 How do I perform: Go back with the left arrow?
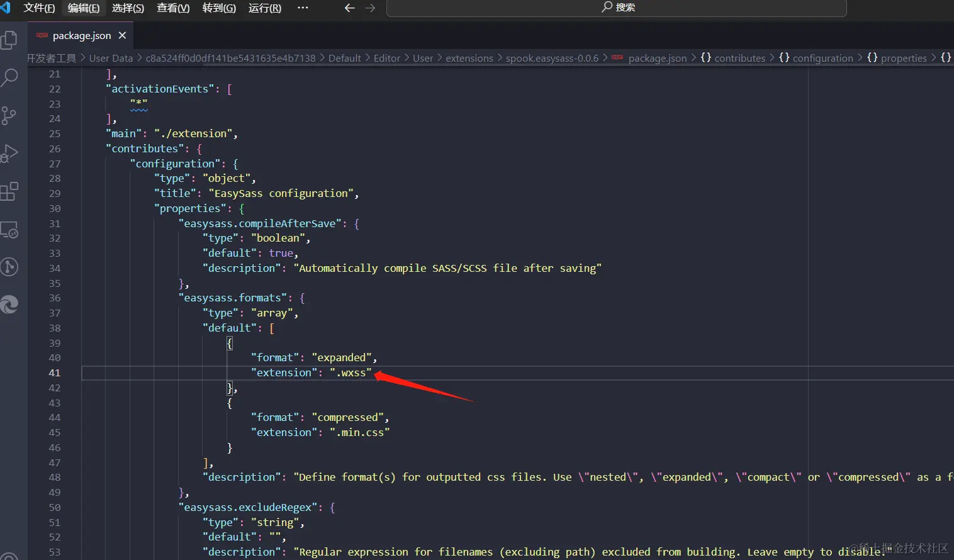350,8
